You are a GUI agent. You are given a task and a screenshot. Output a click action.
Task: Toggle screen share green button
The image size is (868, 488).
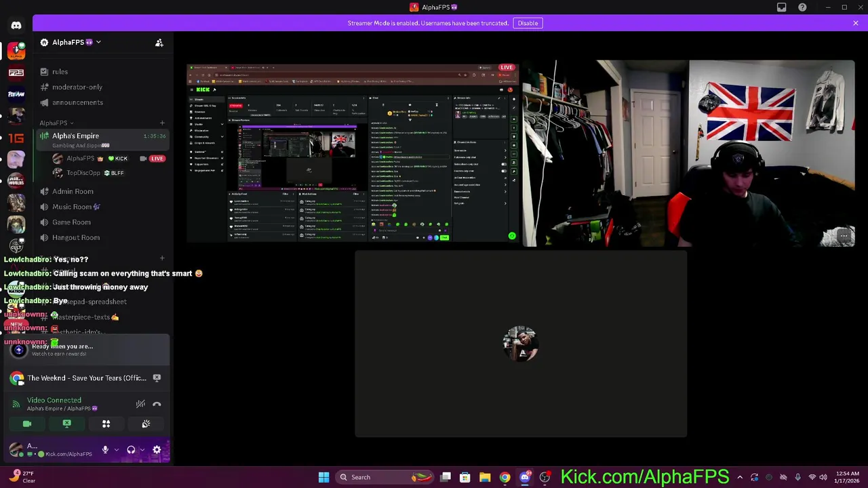66,424
